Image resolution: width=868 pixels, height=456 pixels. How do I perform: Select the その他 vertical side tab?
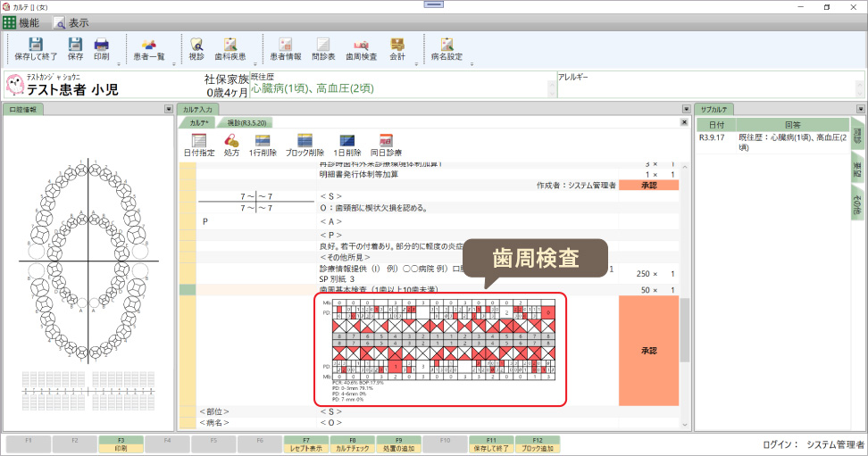(857, 203)
